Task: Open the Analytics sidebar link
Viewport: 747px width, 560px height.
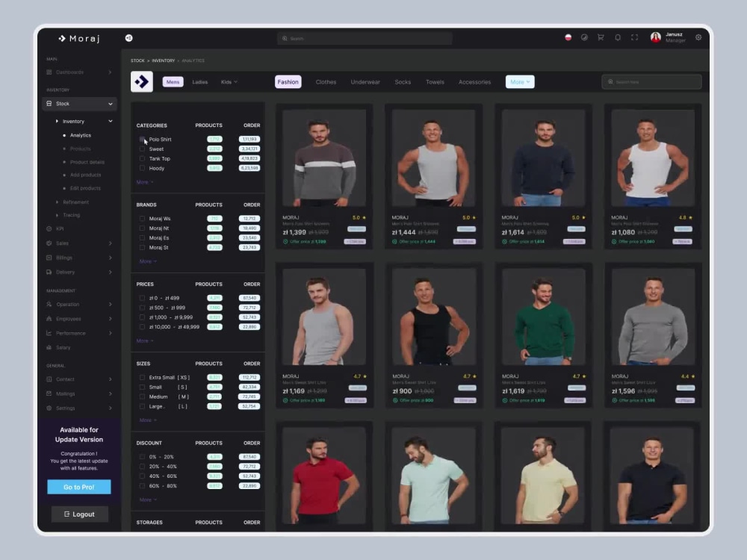Action: [x=81, y=135]
